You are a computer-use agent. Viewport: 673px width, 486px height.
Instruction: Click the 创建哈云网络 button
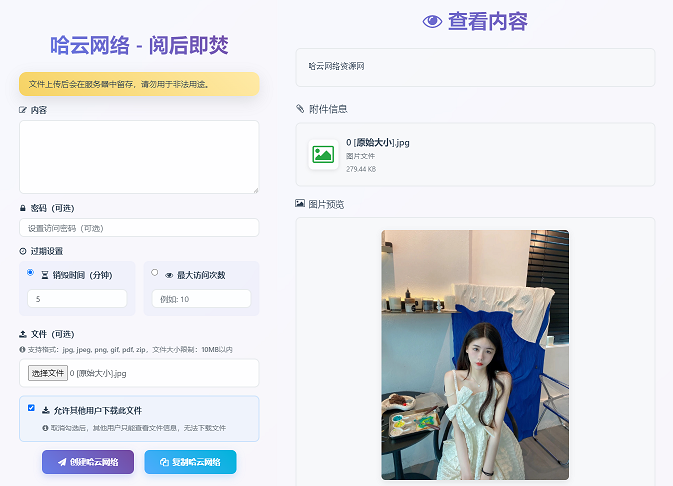pos(88,462)
